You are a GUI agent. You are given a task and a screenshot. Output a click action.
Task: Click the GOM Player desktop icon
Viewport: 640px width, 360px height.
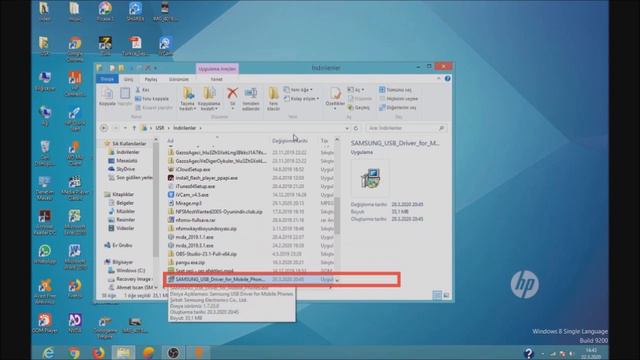point(44,323)
